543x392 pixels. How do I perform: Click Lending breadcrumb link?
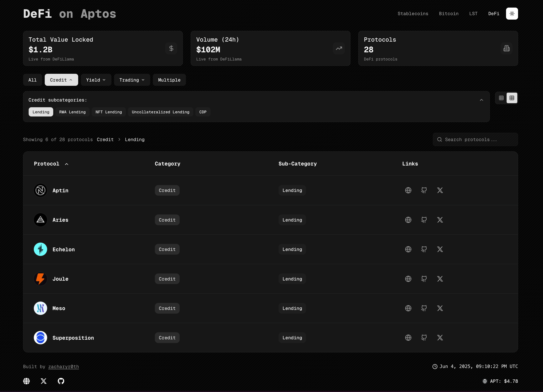135,140
